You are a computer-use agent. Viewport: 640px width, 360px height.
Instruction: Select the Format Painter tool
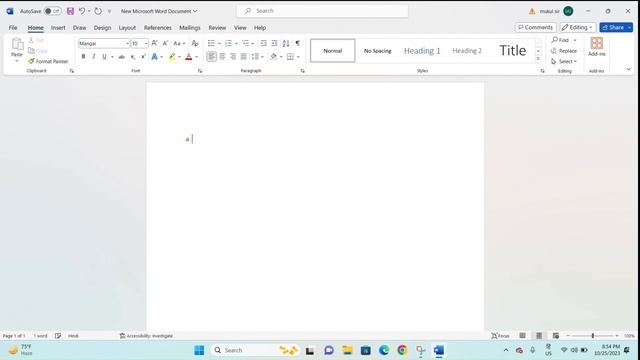[48, 61]
